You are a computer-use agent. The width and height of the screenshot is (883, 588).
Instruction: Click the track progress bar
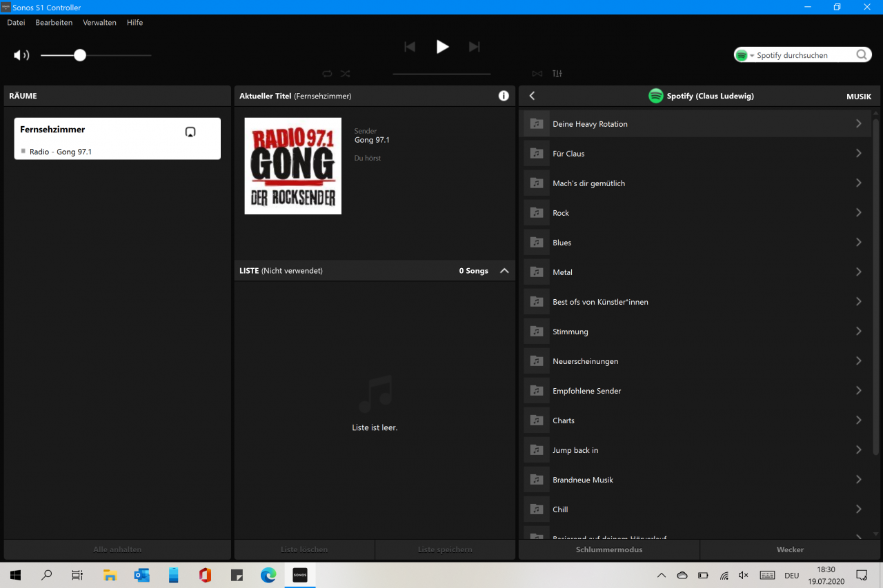pos(441,74)
